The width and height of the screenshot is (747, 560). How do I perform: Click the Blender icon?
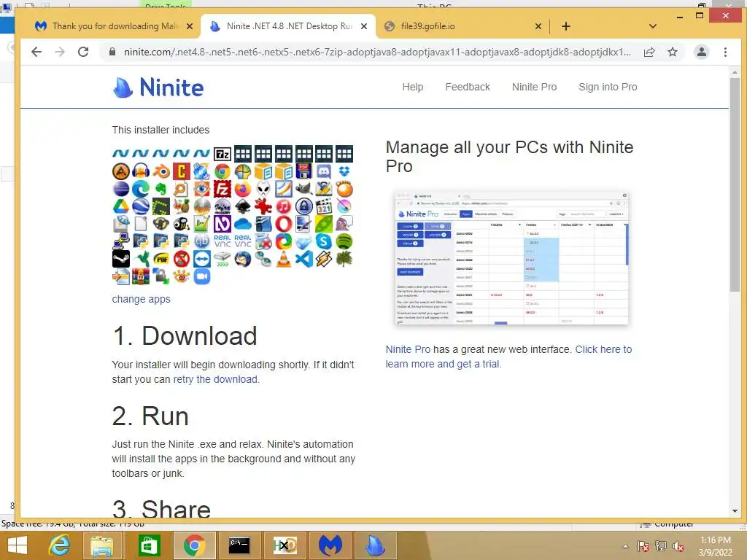(161, 171)
